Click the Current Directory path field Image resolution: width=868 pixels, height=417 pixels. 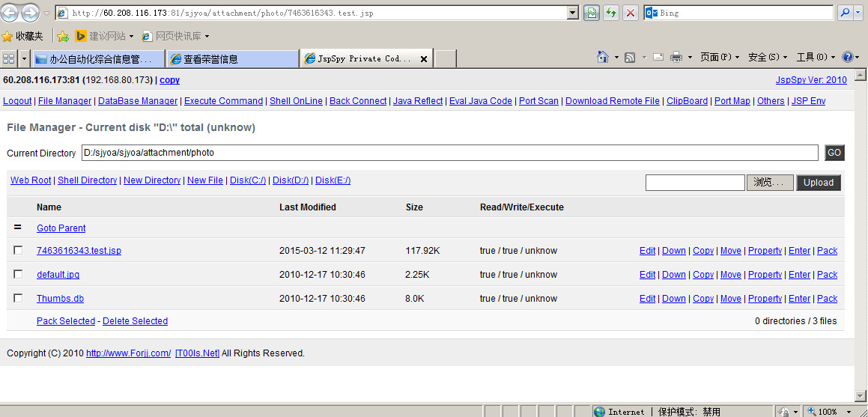(x=449, y=153)
